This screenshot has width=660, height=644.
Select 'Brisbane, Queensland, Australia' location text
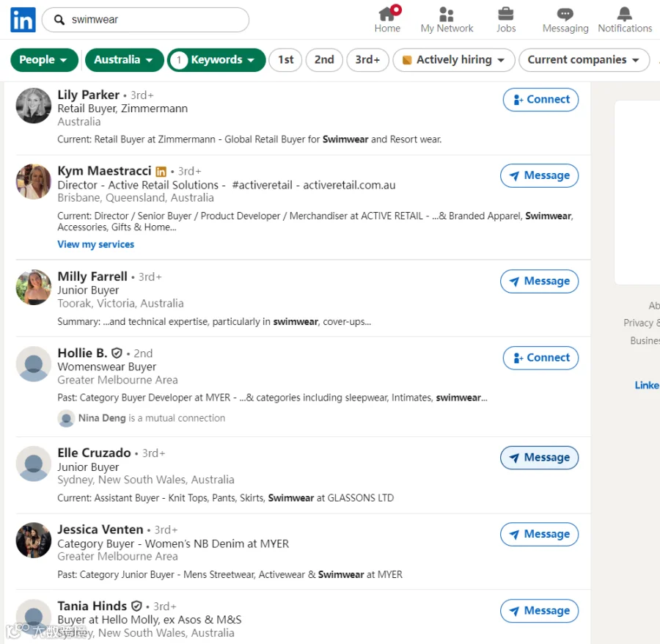[x=136, y=197]
